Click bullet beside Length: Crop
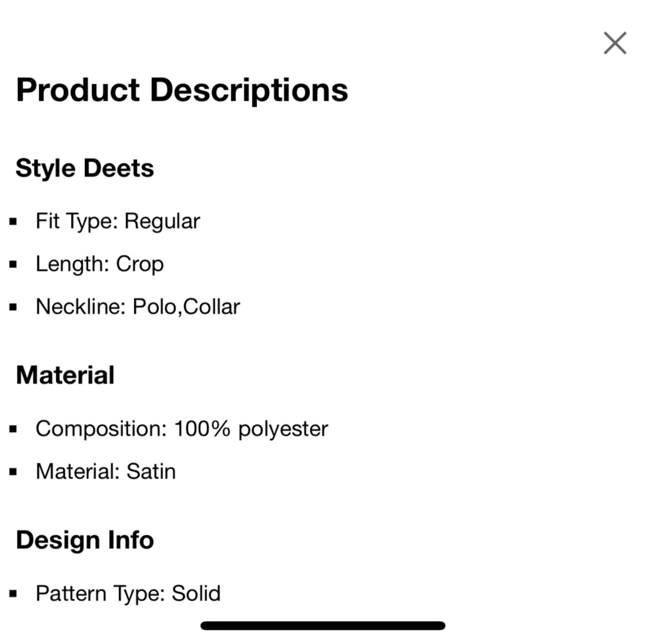 click(13, 264)
